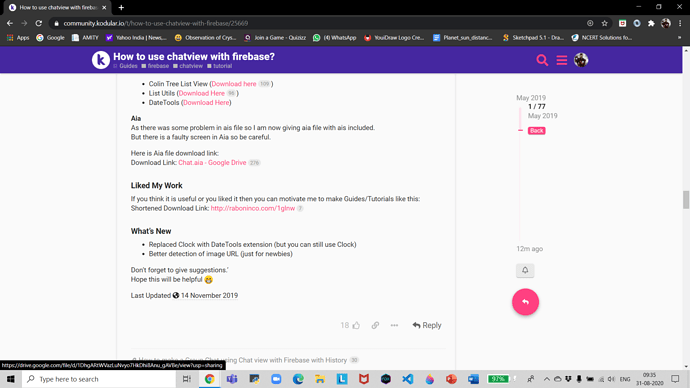Open Chrome profile avatar

tap(666, 23)
